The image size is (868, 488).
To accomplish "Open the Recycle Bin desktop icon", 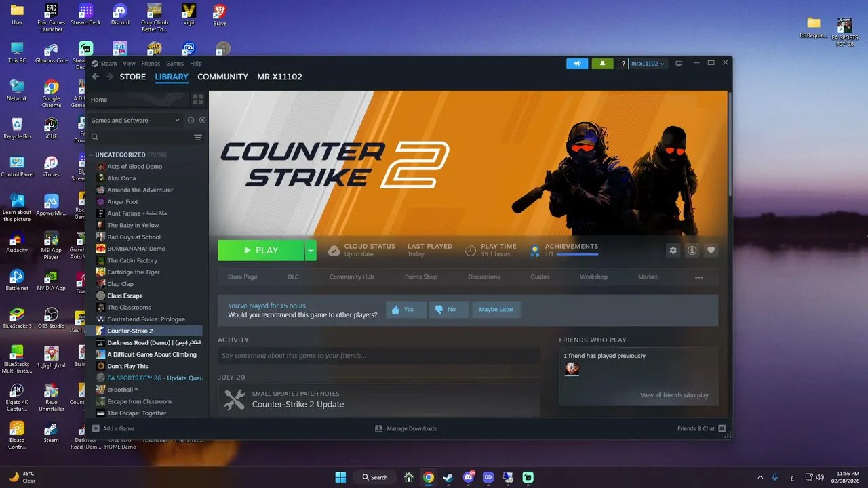I will click(17, 128).
